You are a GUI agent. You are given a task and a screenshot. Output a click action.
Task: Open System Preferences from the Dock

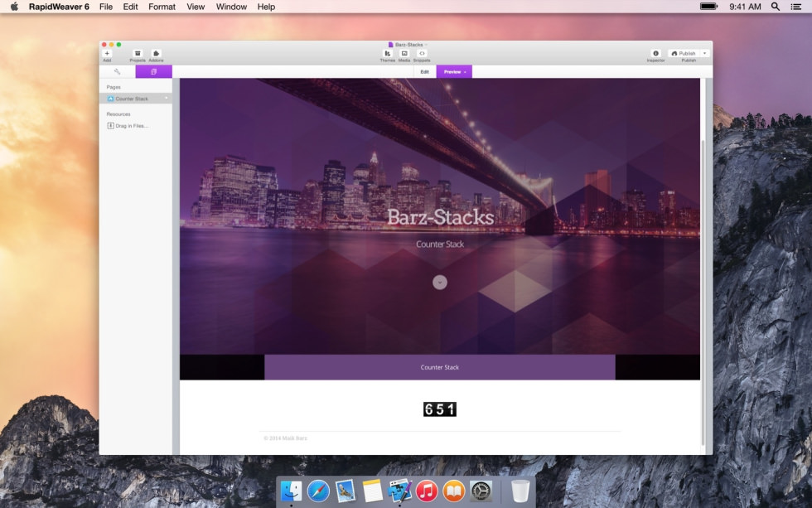(x=481, y=491)
